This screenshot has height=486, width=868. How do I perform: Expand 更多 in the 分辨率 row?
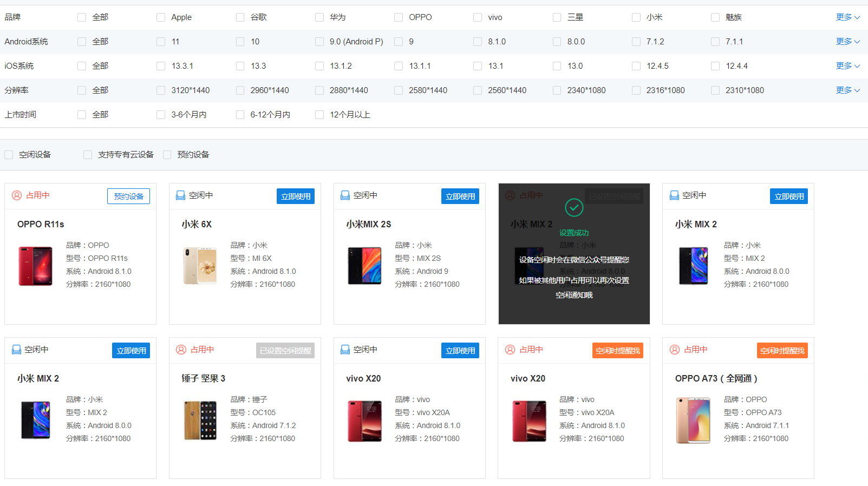pyautogui.click(x=847, y=90)
